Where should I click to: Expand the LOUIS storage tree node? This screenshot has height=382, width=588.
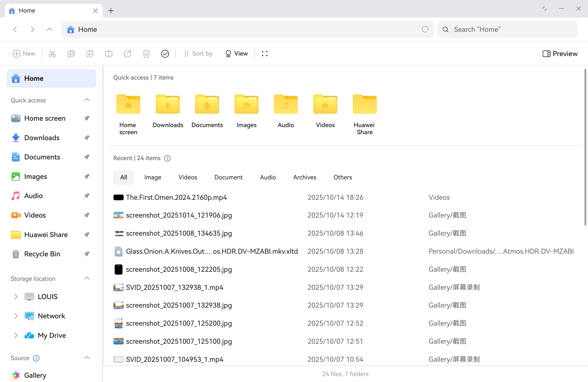[16, 297]
